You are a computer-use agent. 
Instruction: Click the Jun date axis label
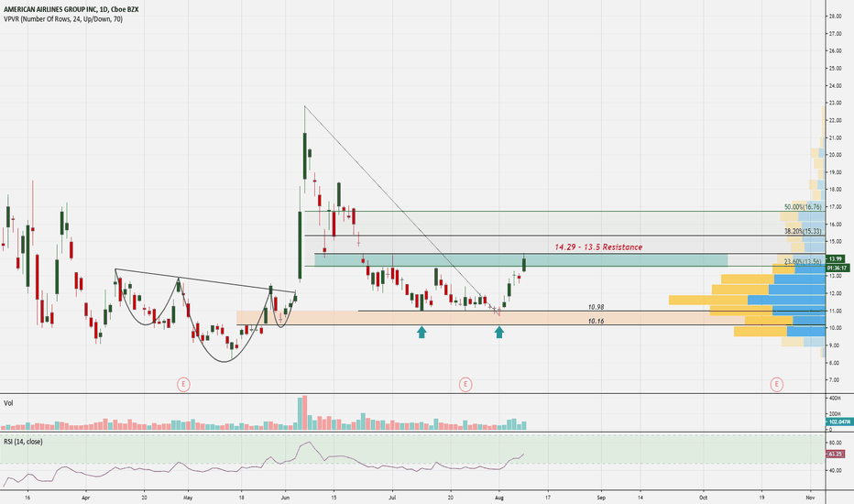(x=285, y=497)
